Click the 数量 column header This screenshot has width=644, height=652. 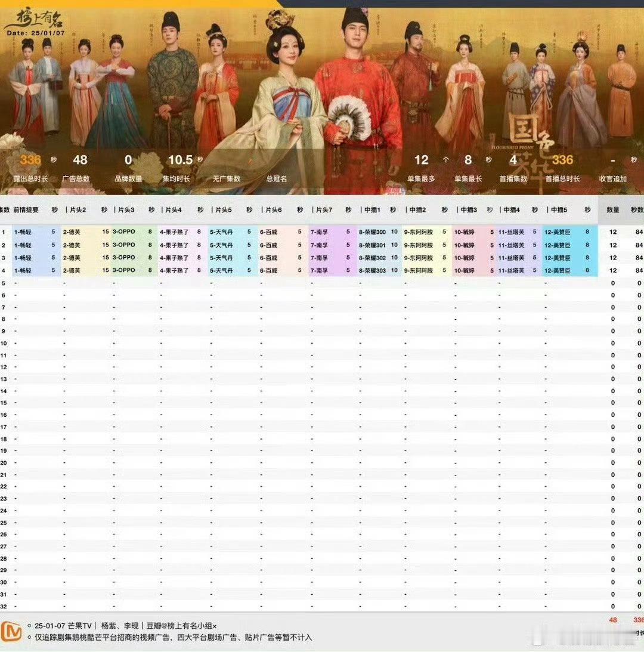pos(613,210)
